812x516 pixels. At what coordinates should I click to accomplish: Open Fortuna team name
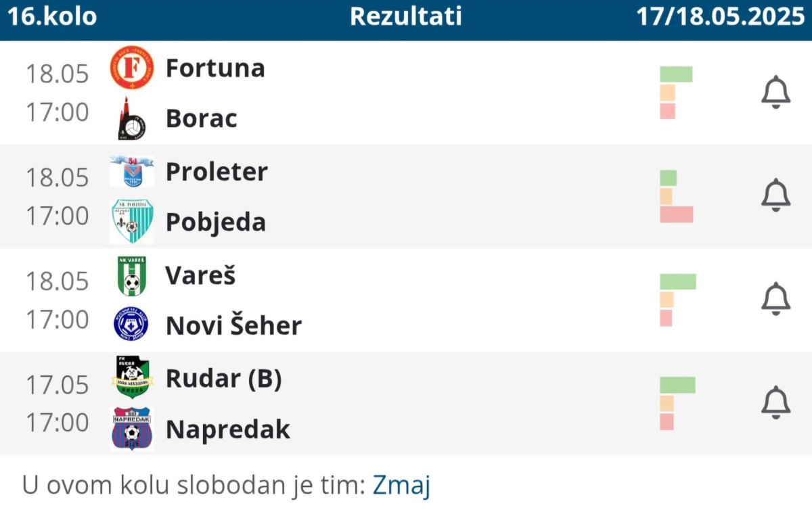(x=215, y=68)
